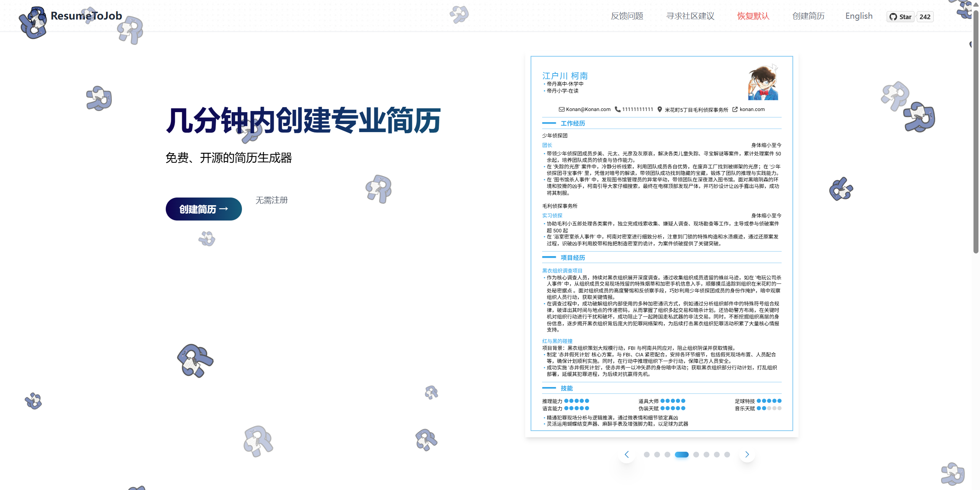Viewport: 980px width, 490px height.
Task: Select the second carousel dot
Action: point(657,455)
